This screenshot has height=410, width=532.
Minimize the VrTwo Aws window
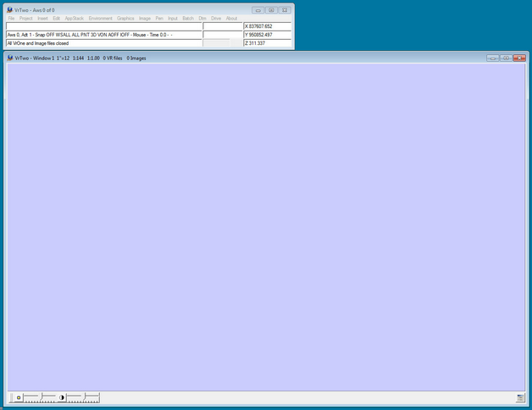tap(258, 10)
